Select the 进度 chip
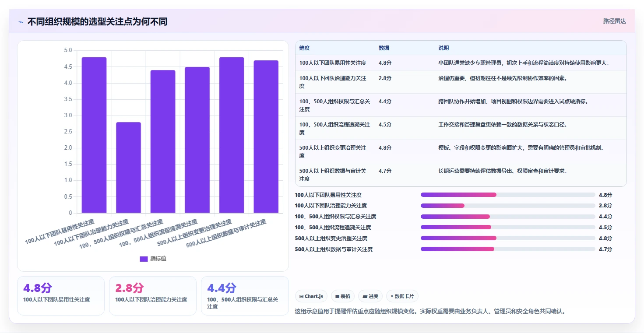Screen dimensions: 644x333 click(x=370, y=296)
